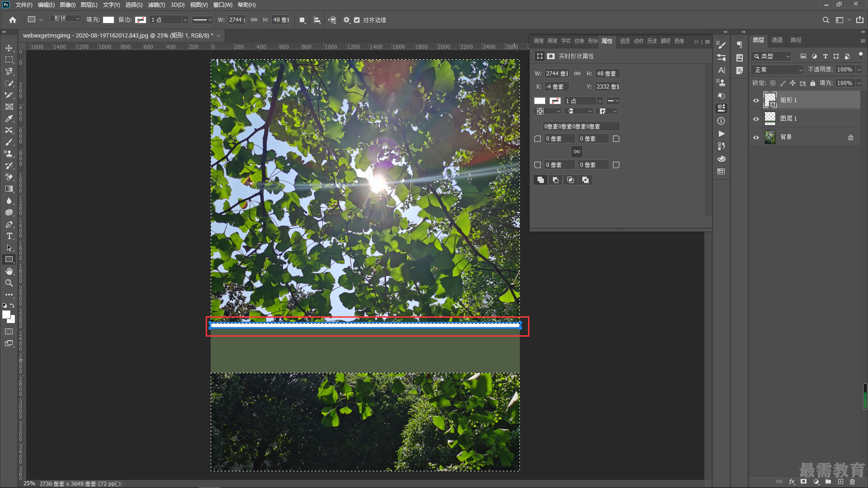Toggle link width and height in Properties panel
Screen dimensions: 868x488
(577, 73)
